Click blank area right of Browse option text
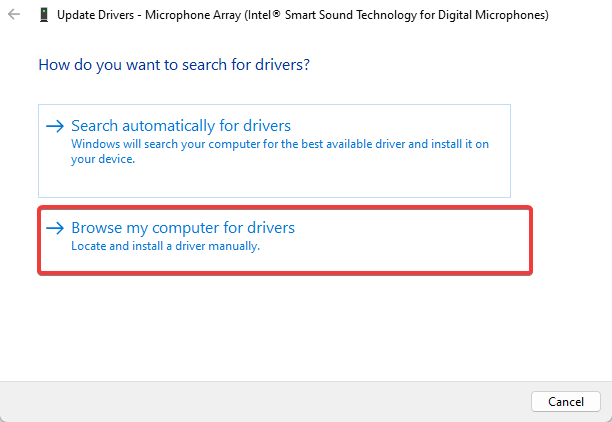 pos(420,238)
